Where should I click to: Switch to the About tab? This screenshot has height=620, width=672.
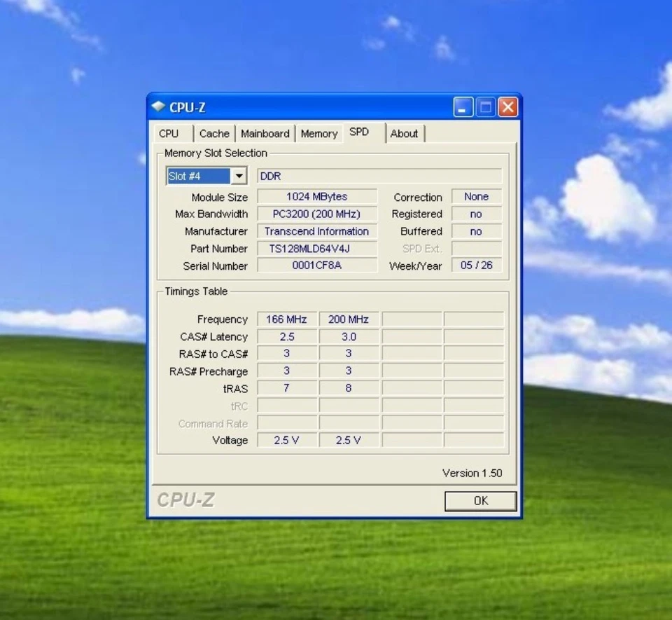[x=405, y=133]
